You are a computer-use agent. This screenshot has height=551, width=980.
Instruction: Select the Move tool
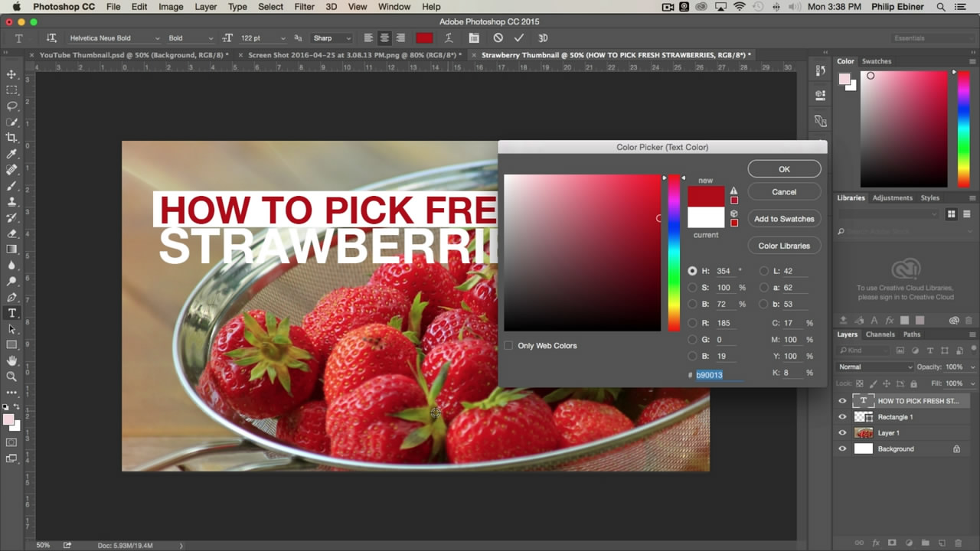(x=11, y=74)
